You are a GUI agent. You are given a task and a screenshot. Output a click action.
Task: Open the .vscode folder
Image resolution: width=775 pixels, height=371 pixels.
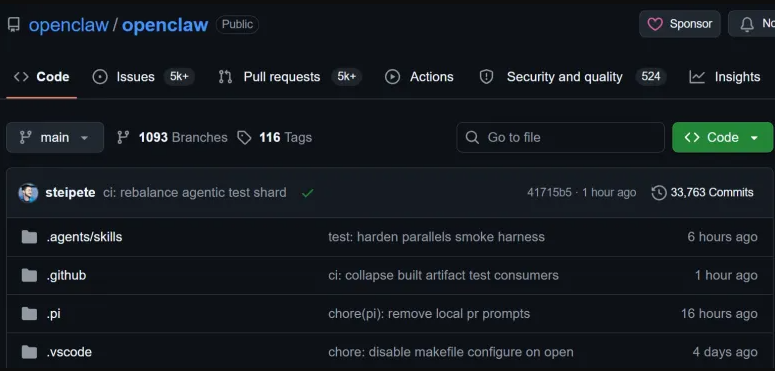[69, 352]
